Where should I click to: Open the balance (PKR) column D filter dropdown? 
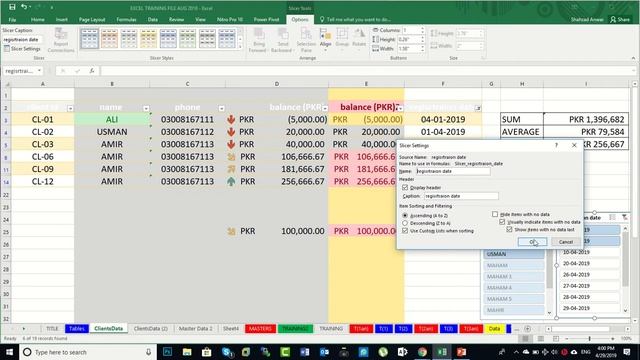coord(325,108)
